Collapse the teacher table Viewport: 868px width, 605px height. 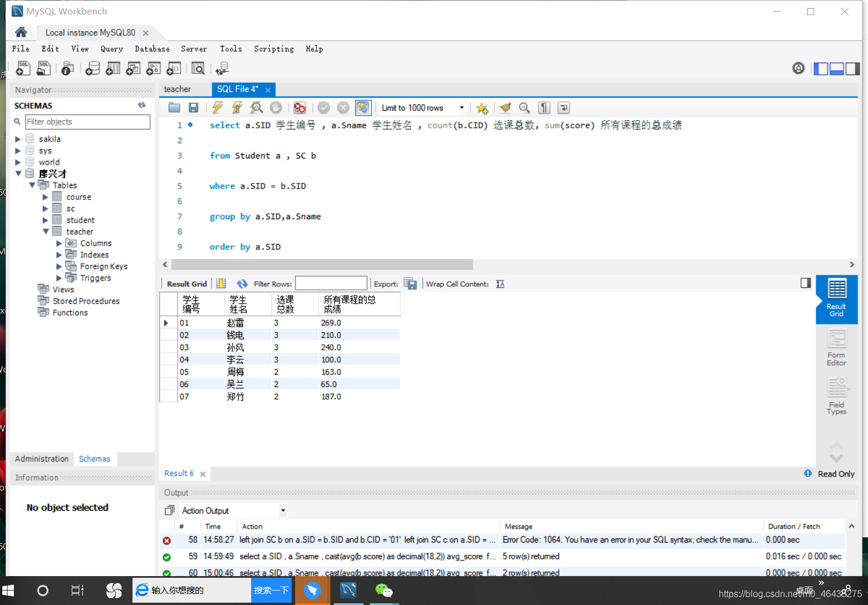point(46,231)
